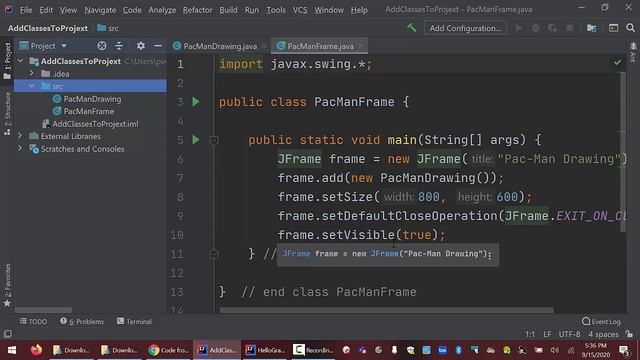The height and width of the screenshot is (360, 640).
Task: Open the 1: Project side tool window tab
Action: [x=7, y=61]
